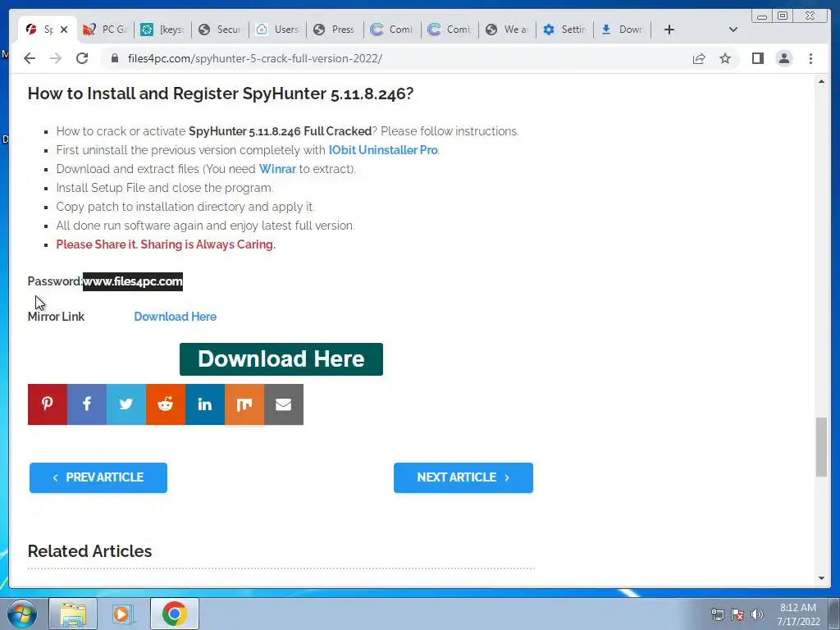Go back to previous page
This screenshot has width=840, height=630.
pos(30,58)
